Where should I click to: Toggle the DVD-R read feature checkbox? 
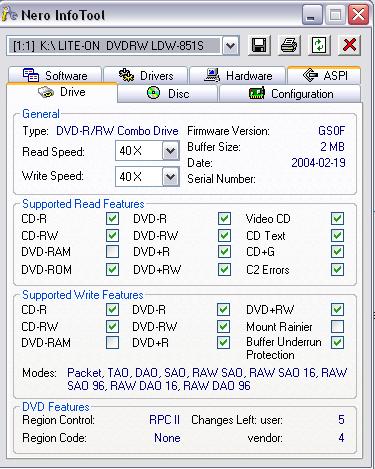224,219
